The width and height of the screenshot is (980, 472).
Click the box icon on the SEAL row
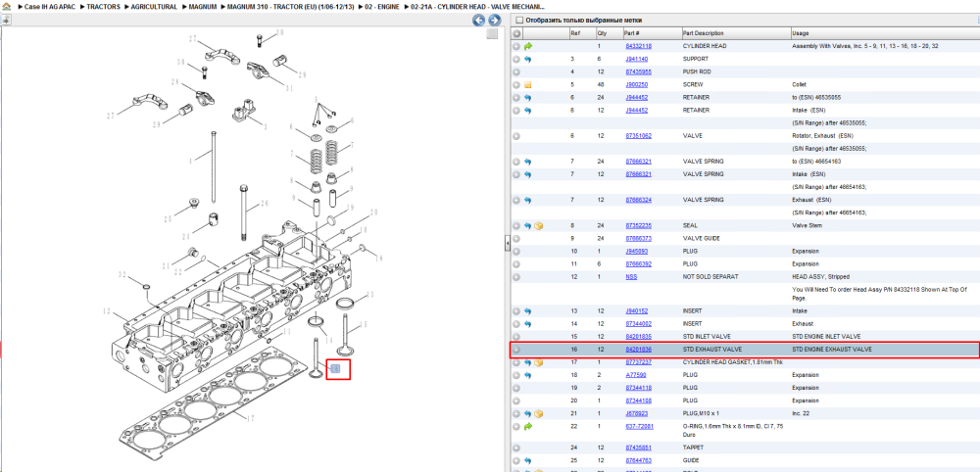[x=539, y=226]
